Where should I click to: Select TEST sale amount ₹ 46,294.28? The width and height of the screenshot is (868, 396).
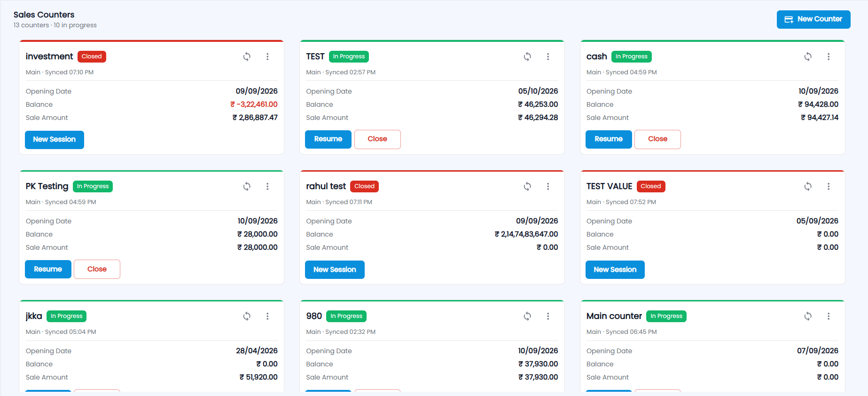click(538, 118)
